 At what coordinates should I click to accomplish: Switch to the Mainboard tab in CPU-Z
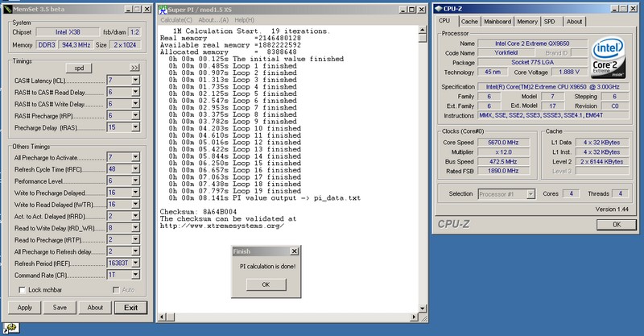pos(497,22)
